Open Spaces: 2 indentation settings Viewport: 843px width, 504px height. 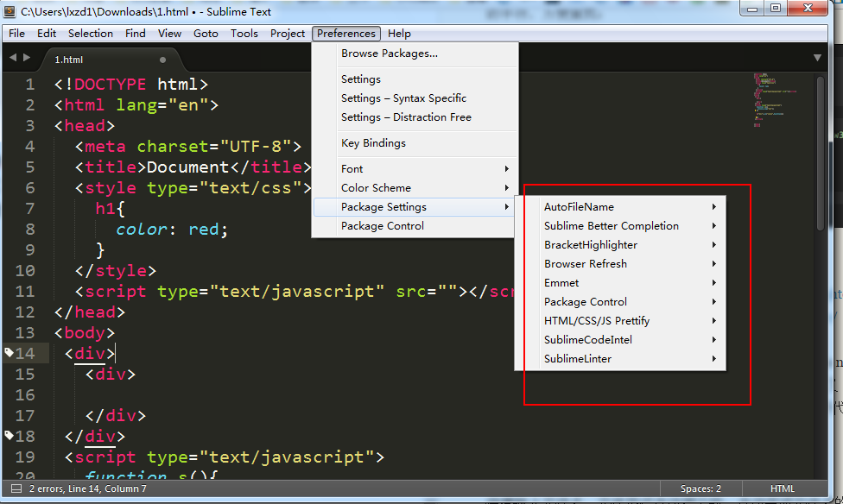[x=700, y=488]
